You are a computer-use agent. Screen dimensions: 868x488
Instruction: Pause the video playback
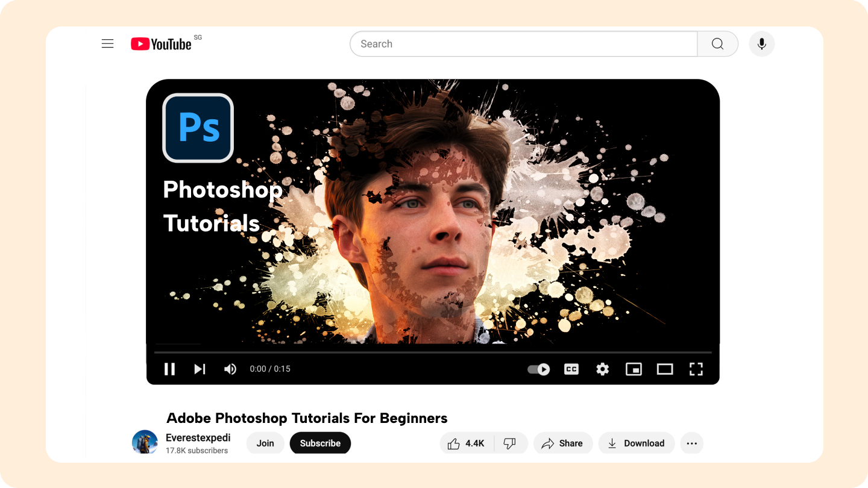click(170, 369)
